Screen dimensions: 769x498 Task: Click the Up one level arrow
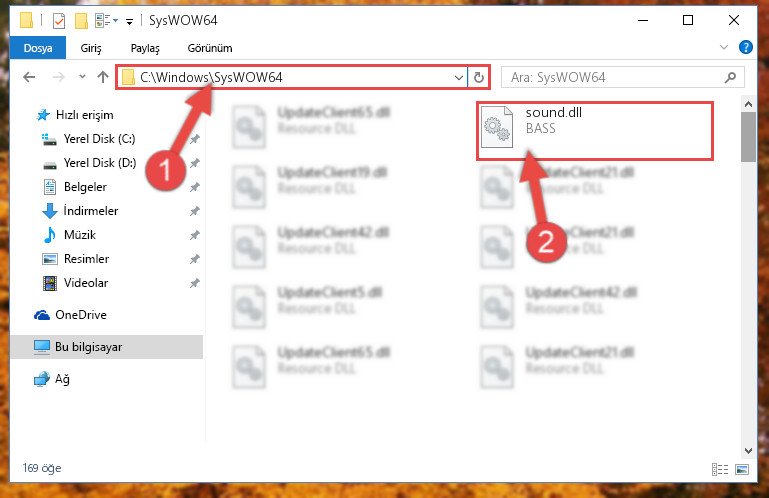(x=103, y=77)
